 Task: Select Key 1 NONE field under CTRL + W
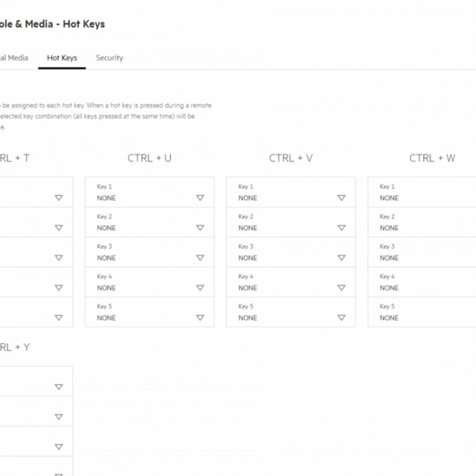pyautogui.click(x=422, y=192)
